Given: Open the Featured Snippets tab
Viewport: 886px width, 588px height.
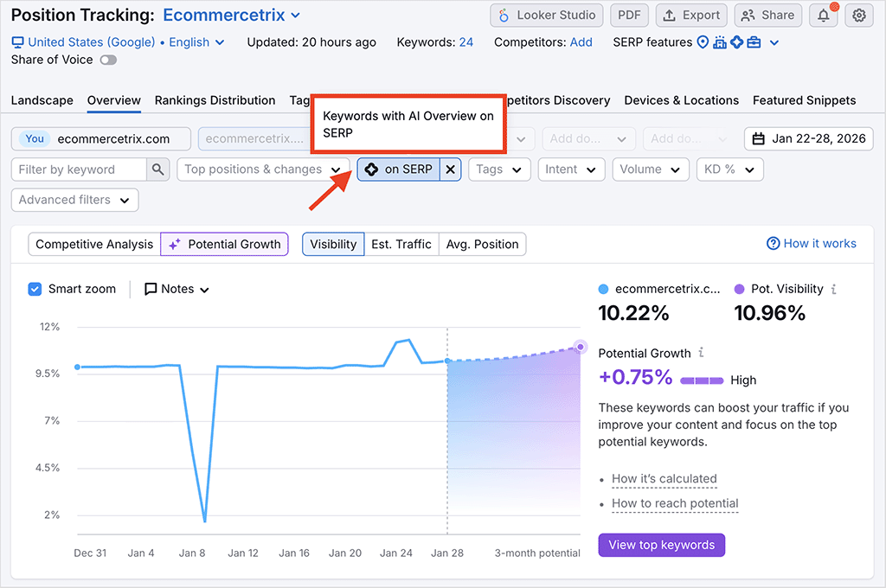Looking at the screenshot, I should (x=804, y=100).
